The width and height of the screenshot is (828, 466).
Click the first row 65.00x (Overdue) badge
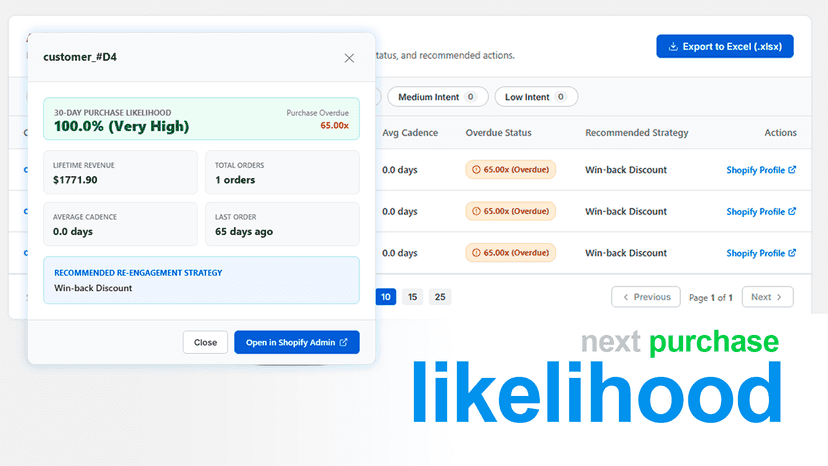coord(510,170)
